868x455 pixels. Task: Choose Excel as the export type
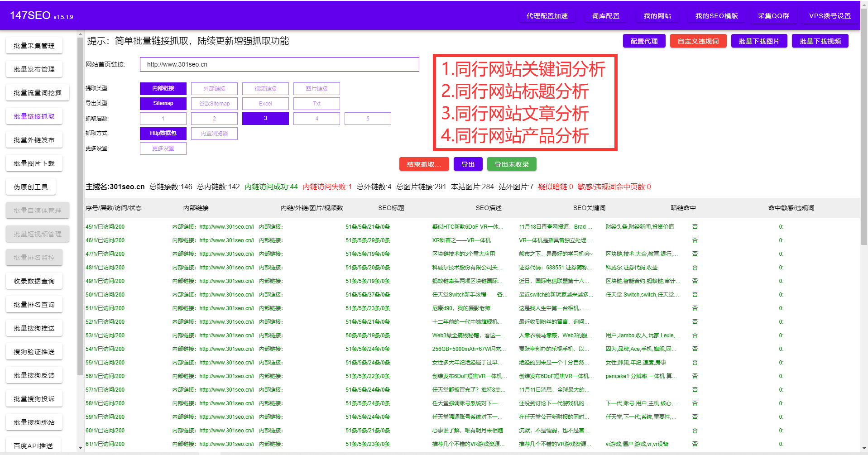tap(265, 103)
